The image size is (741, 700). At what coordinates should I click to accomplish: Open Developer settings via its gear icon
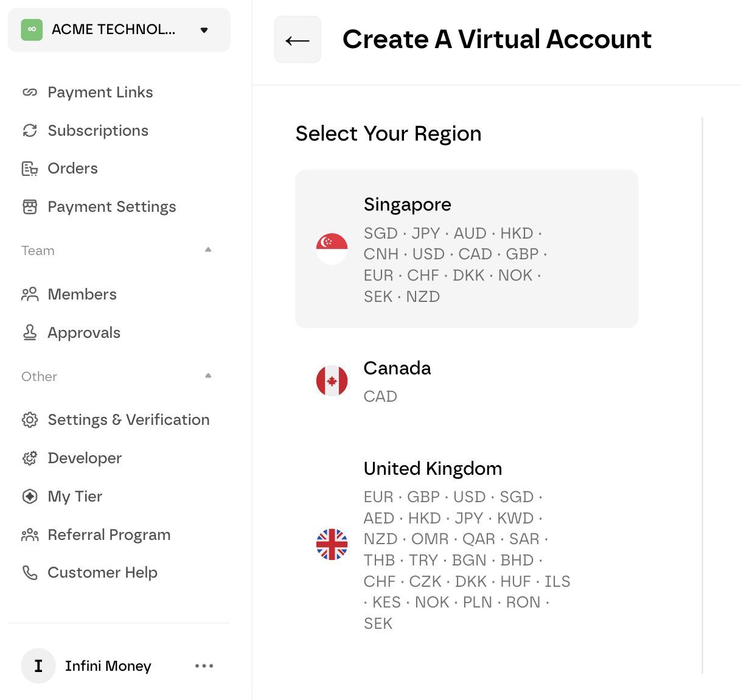29,458
